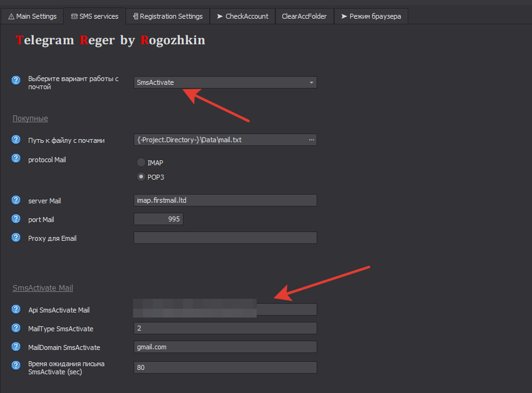The image size is (532, 393).
Task: Focus the Proxy для Email field
Action: point(225,238)
